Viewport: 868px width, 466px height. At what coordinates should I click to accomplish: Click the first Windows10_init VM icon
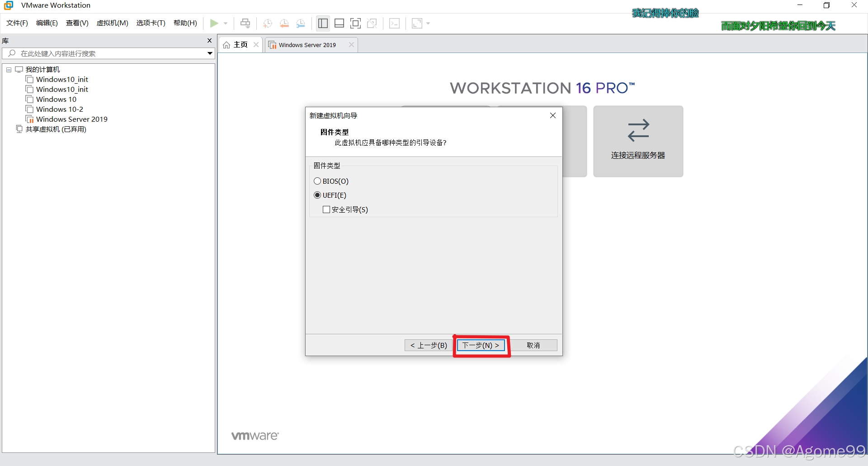[x=30, y=79]
